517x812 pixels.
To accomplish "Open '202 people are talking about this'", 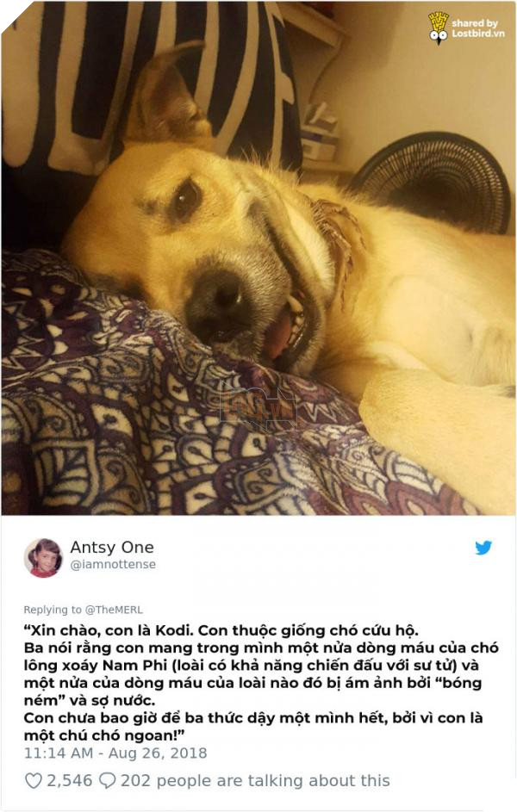I will [255, 780].
